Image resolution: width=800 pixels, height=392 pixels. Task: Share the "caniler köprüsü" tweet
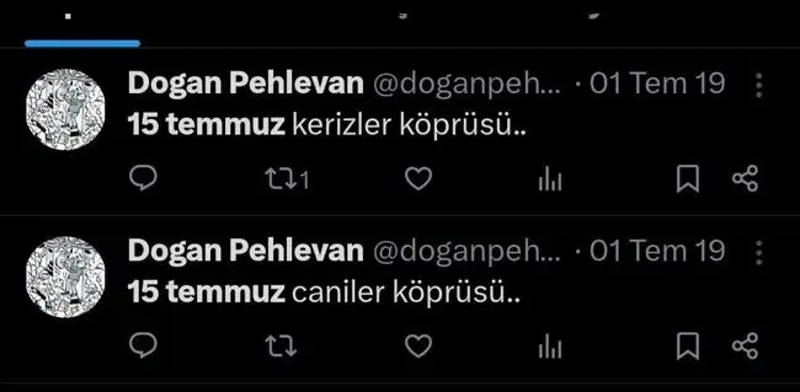(x=745, y=346)
